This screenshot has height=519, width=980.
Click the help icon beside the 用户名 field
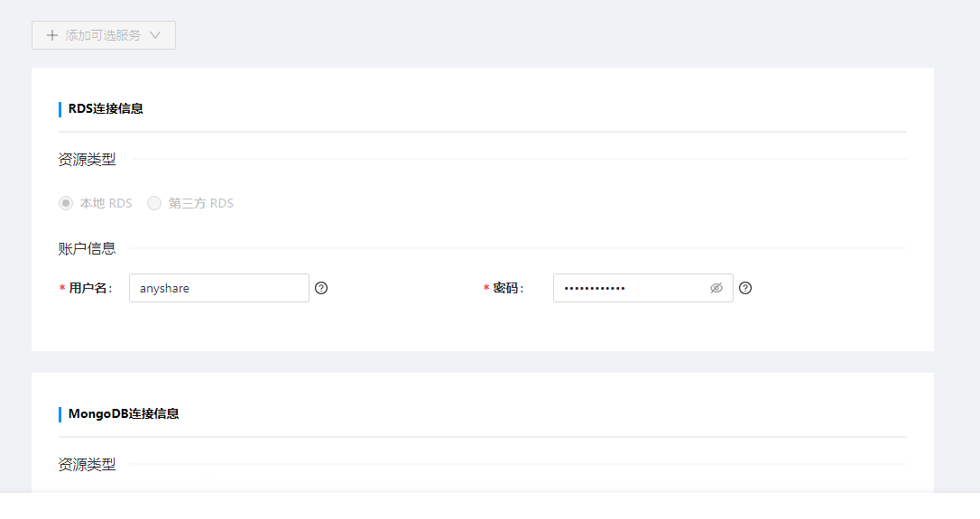[321, 288]
